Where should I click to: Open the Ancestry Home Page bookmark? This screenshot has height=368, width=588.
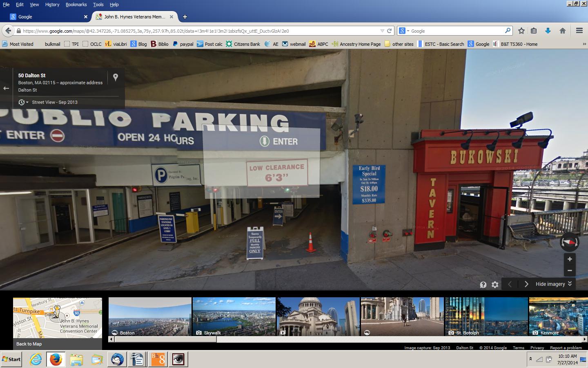click(356, 44)
